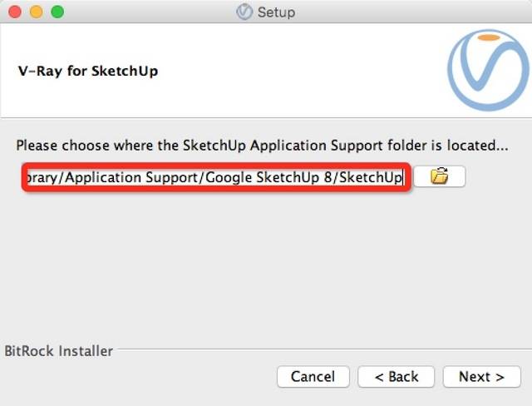532x406 pixels.
Task: Minimize the Setup window with yellow button
Action: pos(37,12)
